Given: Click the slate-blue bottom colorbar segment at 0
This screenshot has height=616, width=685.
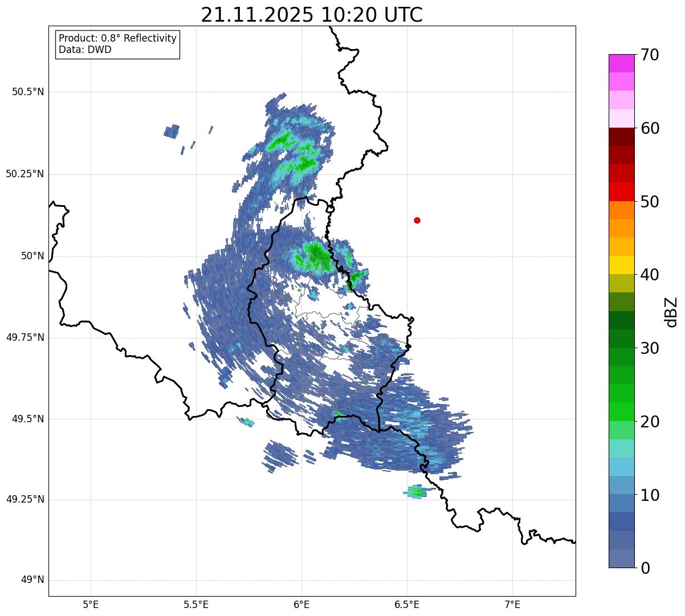Looking at the screenshot, I should [x=621, y=558].
